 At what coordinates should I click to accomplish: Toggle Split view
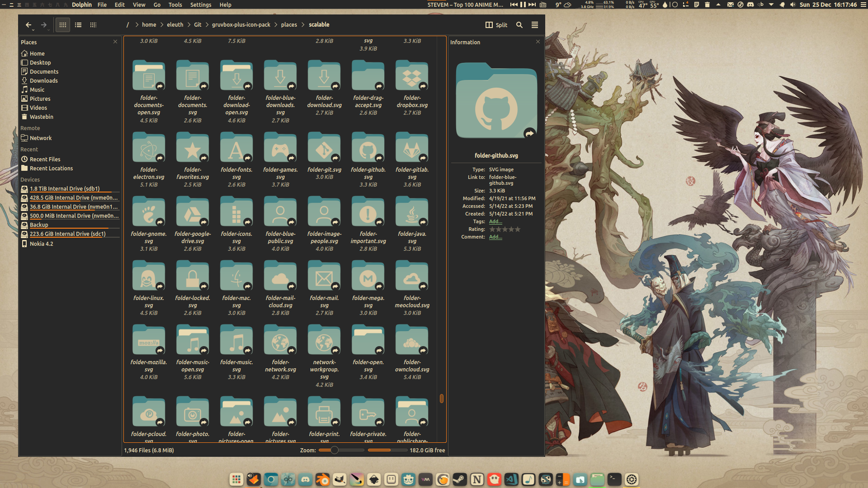[496, 25]
